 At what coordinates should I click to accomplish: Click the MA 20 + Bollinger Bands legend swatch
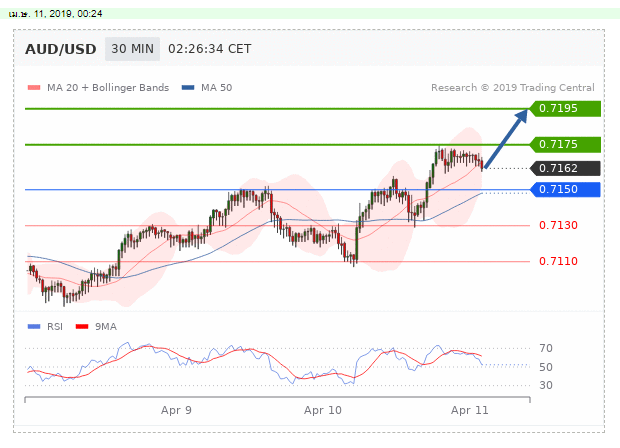coord(34,87)
